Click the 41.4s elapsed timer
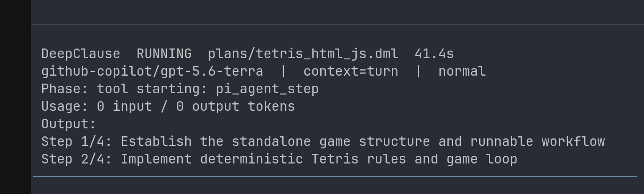Image resolution: width=644 pixels, height=194 pixels. click(x=434, y=54)
